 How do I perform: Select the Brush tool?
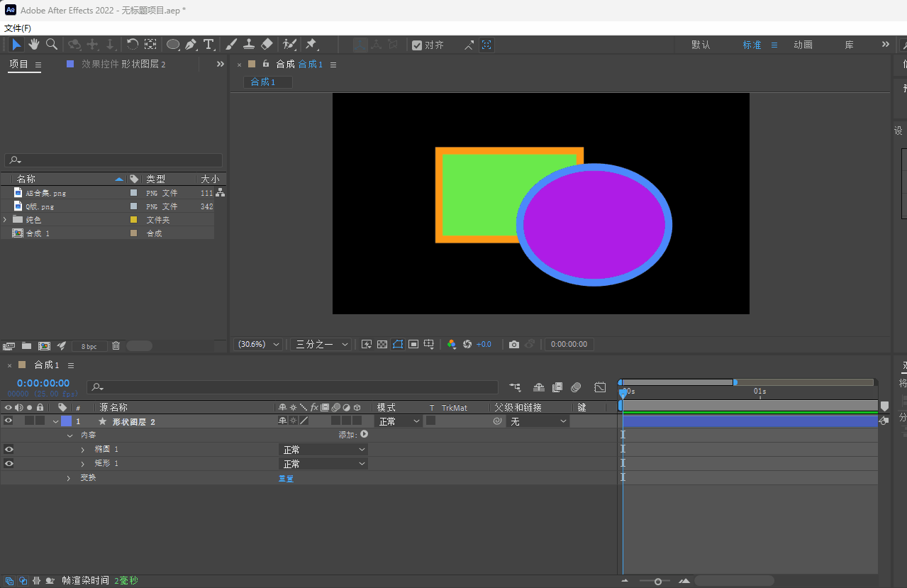231,45
